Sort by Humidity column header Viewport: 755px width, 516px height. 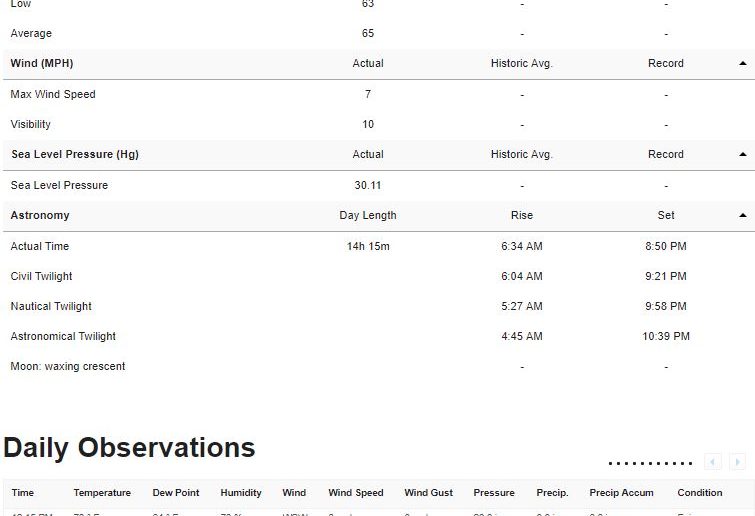pos(241,493)
